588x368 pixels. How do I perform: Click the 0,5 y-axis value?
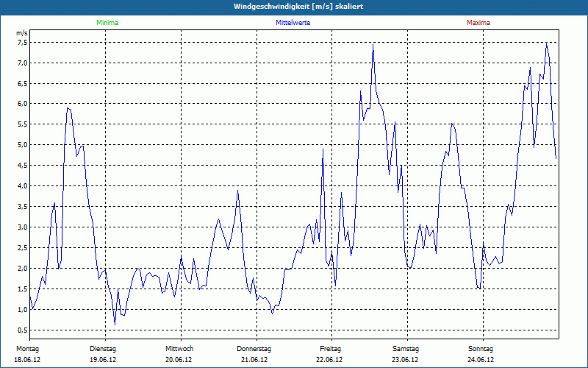click(23, 330)
